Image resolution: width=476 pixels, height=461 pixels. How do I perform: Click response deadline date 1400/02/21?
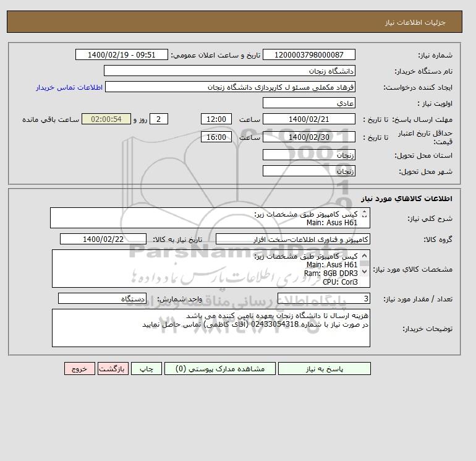coord(308,119)
